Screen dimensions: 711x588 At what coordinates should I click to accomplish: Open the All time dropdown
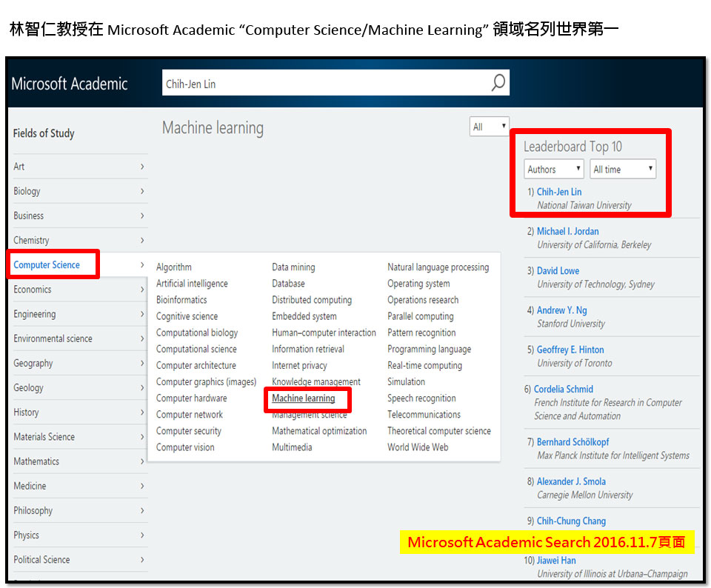623,169
